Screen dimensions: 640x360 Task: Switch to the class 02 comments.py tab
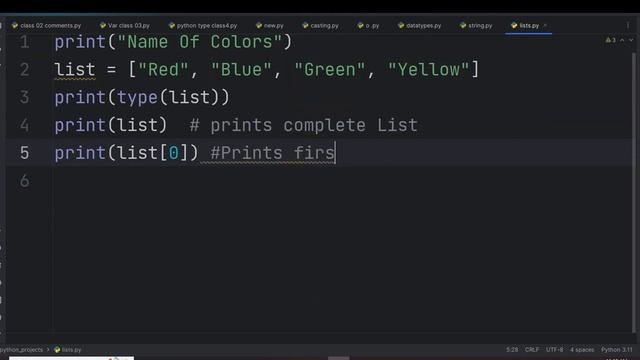pyautogui.click(x=47, y=25)
